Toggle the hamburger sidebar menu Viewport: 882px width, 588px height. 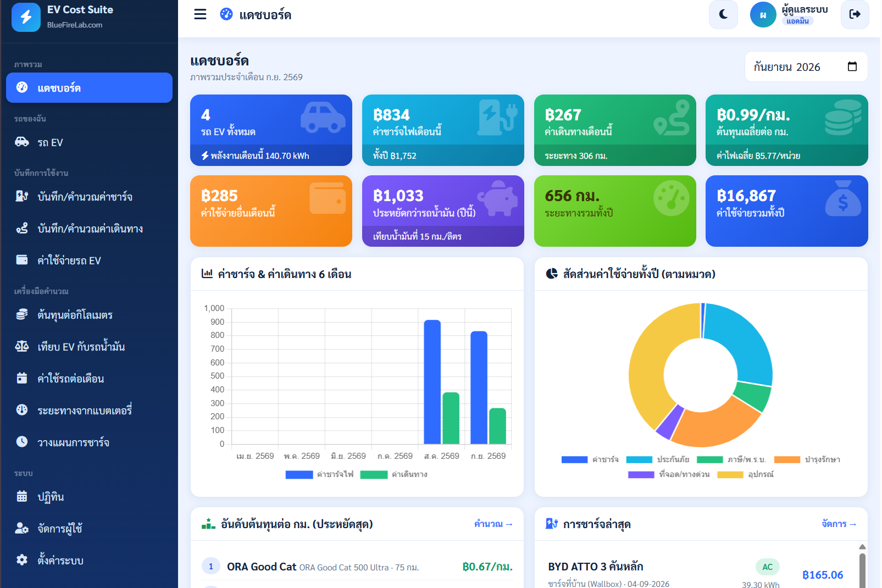pyautogui.click(x=200, y=14)
